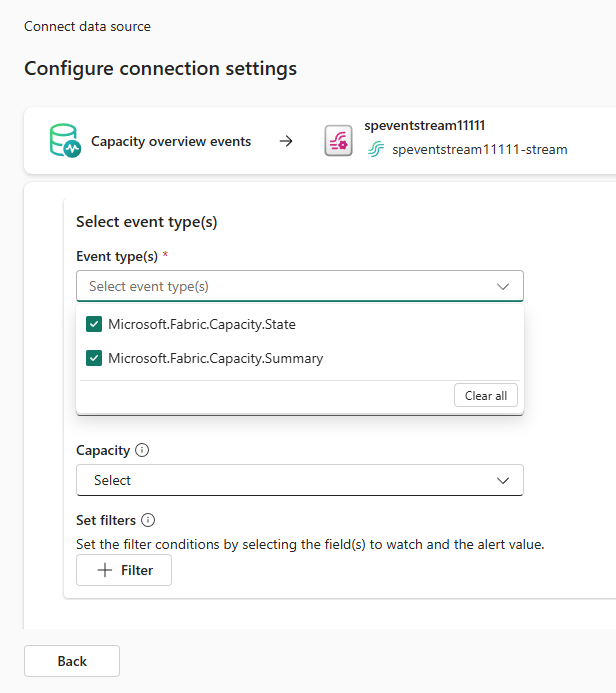This screenshot has width=616, height=693.
Task: Add a new filter with Filter button
Action: 124,570
